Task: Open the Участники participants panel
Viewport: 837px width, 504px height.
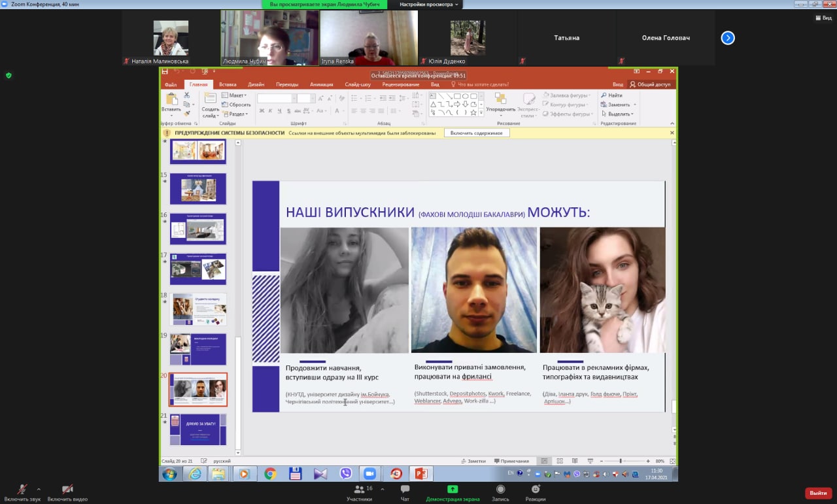Action: click(x=359, y=490)
